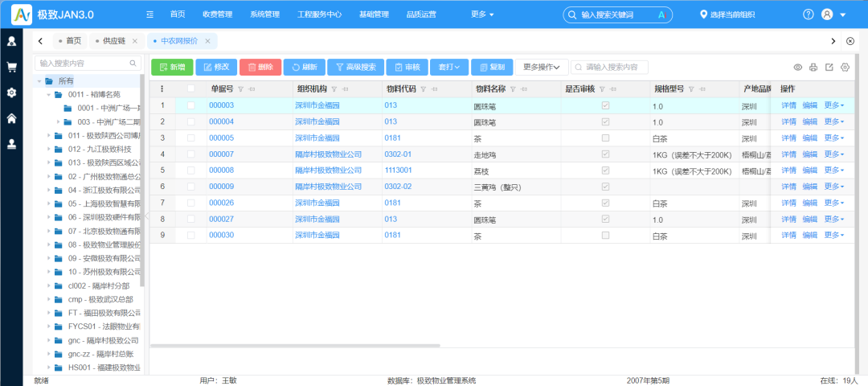Select the checkbox for row 000005
This screenshot has width=868, height=386.
point(191,138)
